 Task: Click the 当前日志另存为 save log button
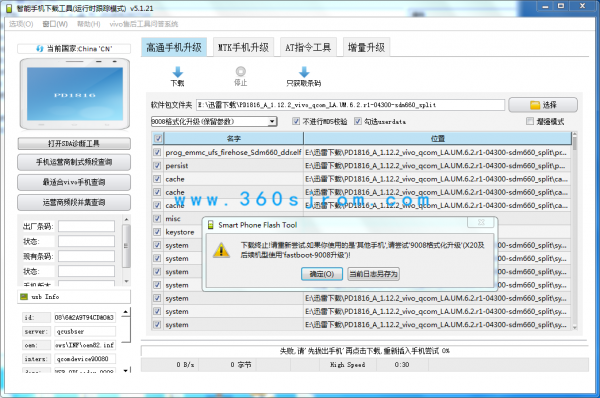[373, 274]
